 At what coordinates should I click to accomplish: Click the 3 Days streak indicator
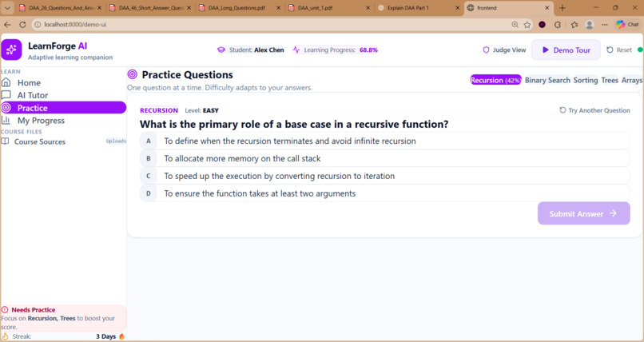point(110,336)
